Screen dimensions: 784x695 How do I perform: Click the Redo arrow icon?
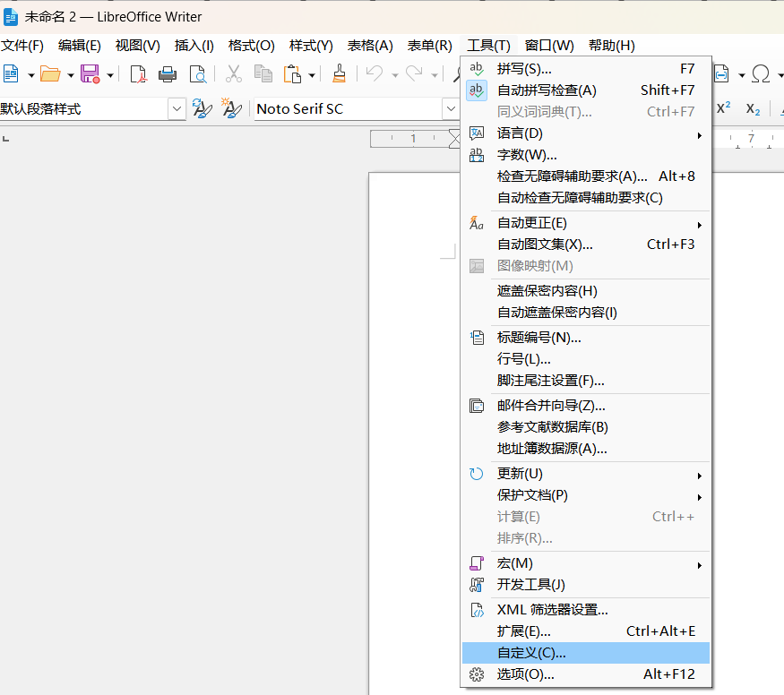[x=414, y=74]
